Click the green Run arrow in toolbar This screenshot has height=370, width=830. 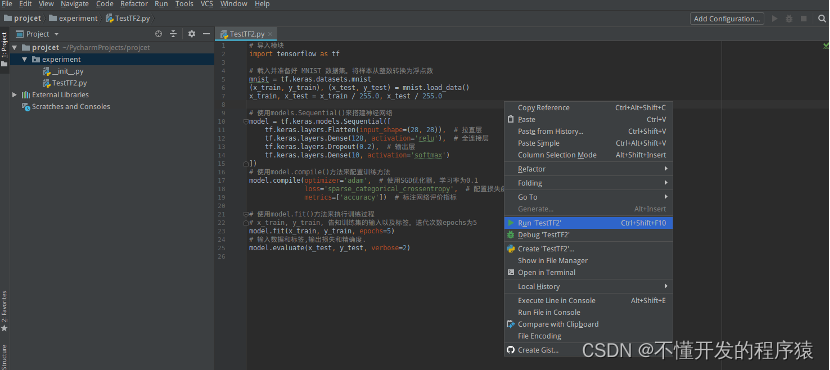coord(775,19)
